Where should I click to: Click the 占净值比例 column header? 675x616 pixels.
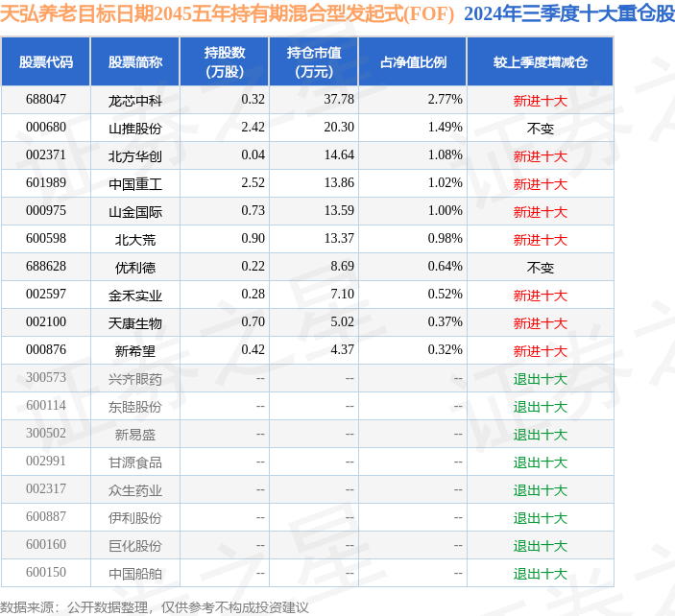pyautogui.click(x=413, y=62)
